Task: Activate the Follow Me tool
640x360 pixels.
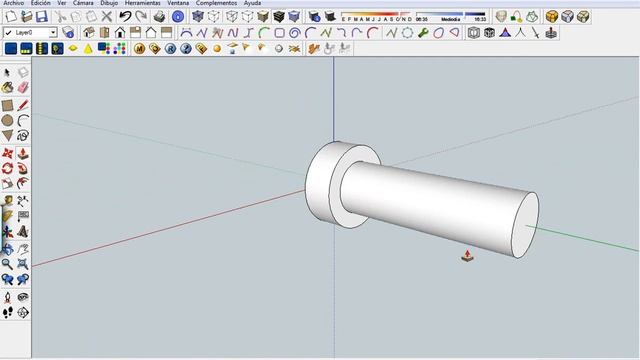Action: pos(23,168)
